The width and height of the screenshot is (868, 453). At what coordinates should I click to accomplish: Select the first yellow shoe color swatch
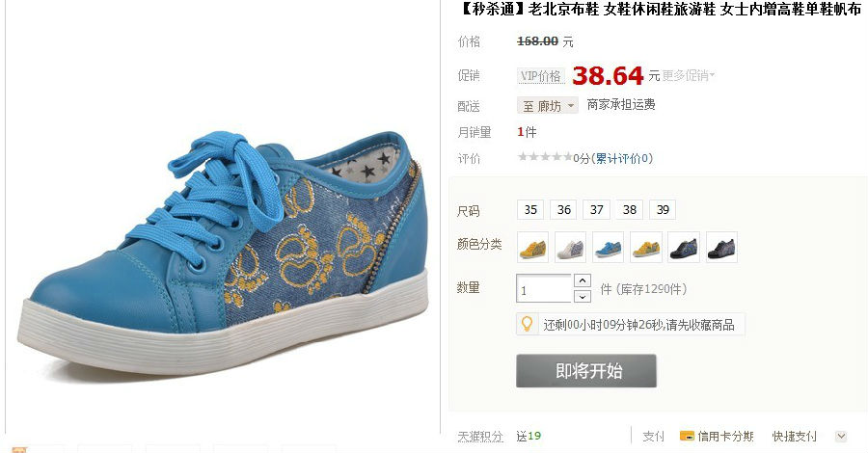coord(533,247)
